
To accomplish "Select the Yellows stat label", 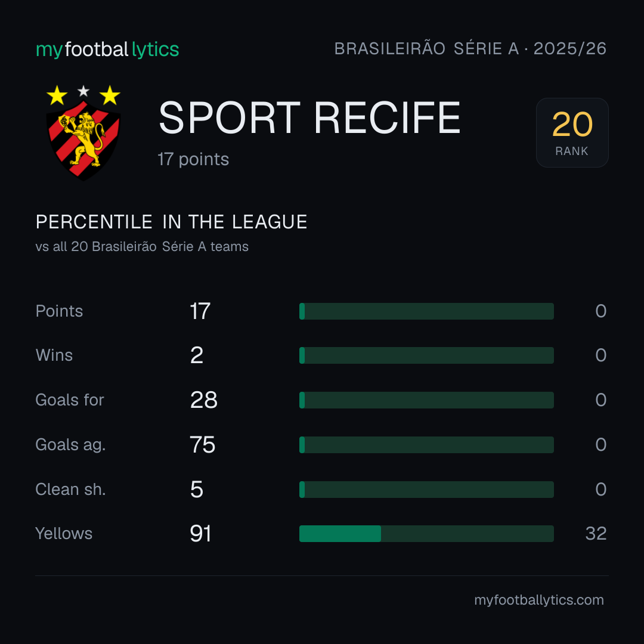I will (64, 534).
